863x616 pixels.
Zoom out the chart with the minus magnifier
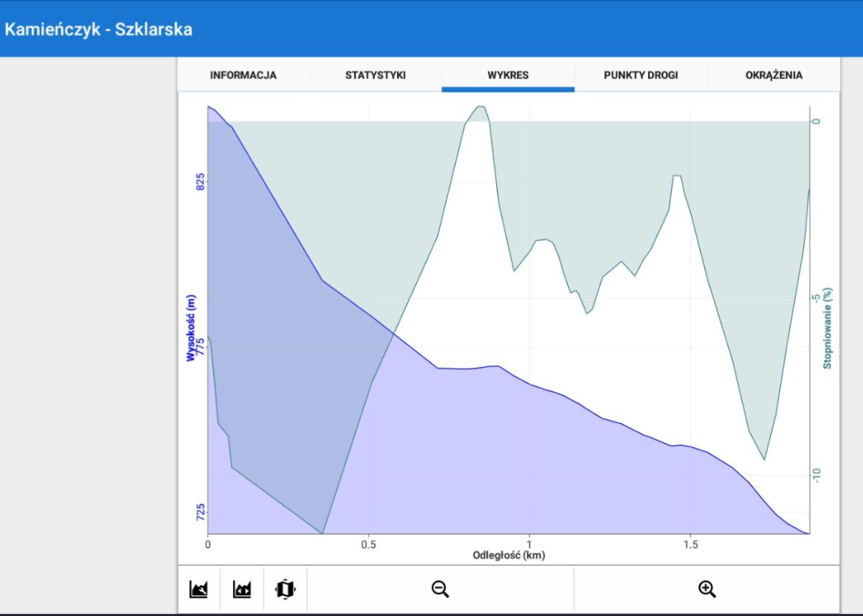point(440,589)
